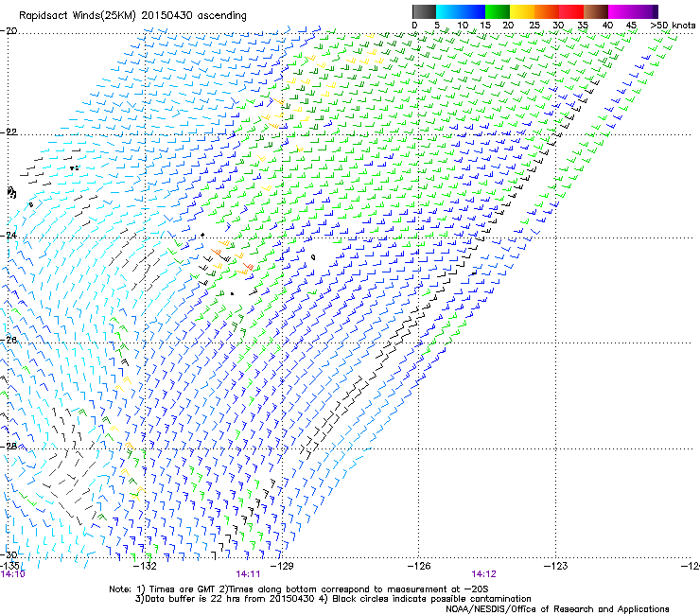Click the '-129' longitude axis label
Viewport: 700px width, 615px height.
[x=282, y=566]
